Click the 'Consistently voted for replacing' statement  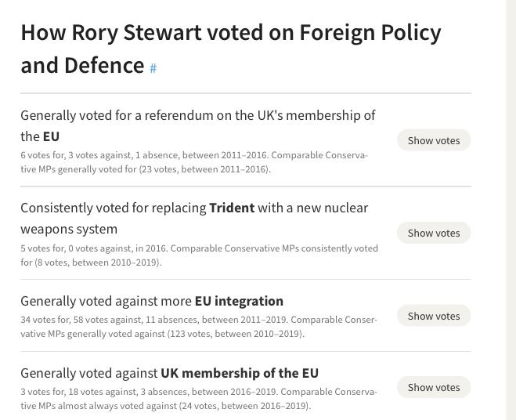[194, 219]
